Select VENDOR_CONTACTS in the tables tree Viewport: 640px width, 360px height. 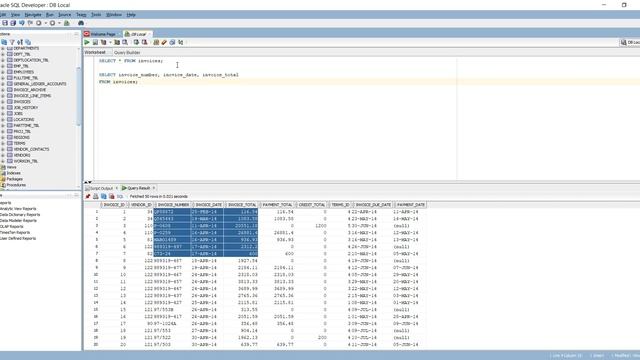(x=31, y=149)
